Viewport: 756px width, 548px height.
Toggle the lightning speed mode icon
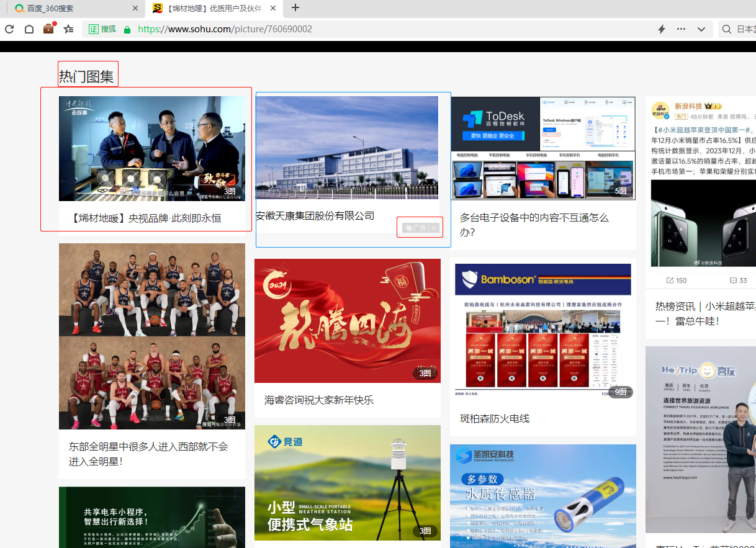coord(662,29)
